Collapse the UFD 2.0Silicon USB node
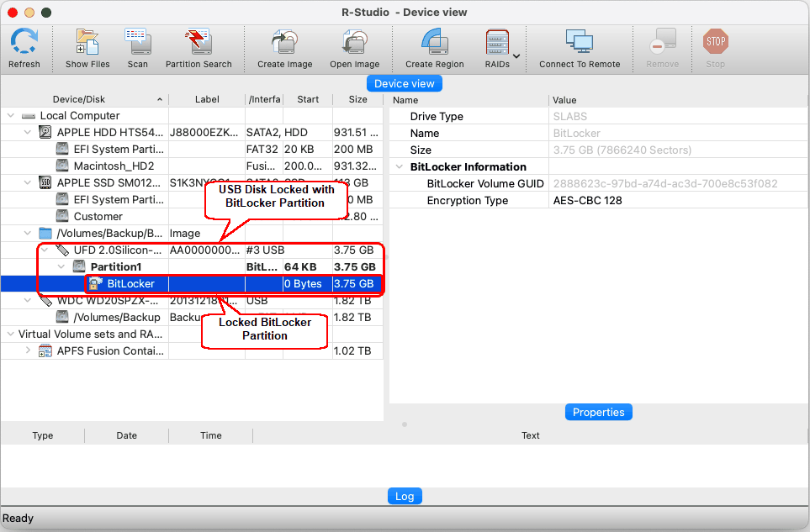 [x=45, y=250]
